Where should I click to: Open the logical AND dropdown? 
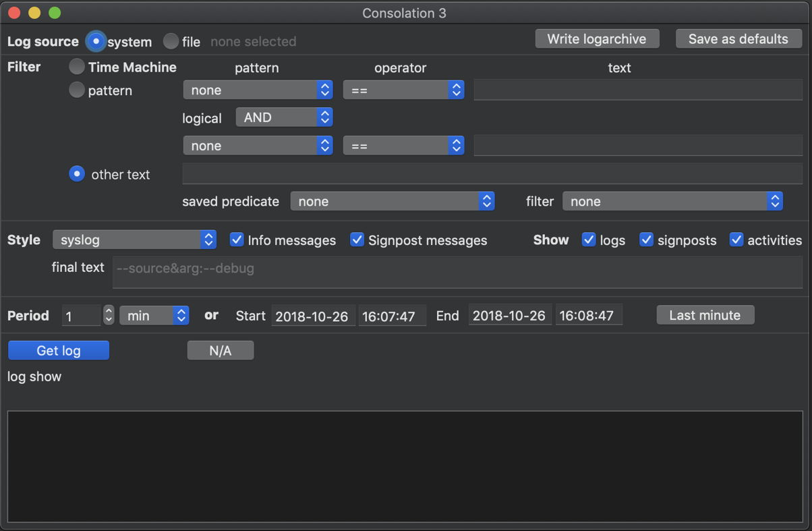point(284,117)
